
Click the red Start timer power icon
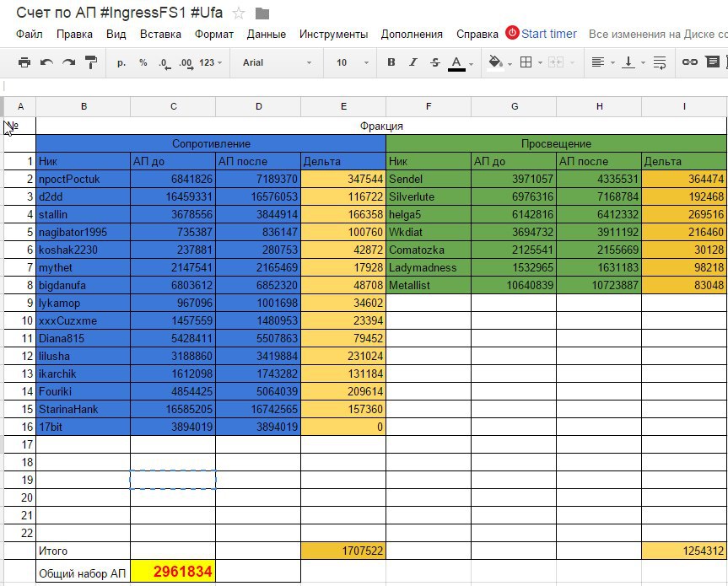pyautogui.click(x=512, y=33)
